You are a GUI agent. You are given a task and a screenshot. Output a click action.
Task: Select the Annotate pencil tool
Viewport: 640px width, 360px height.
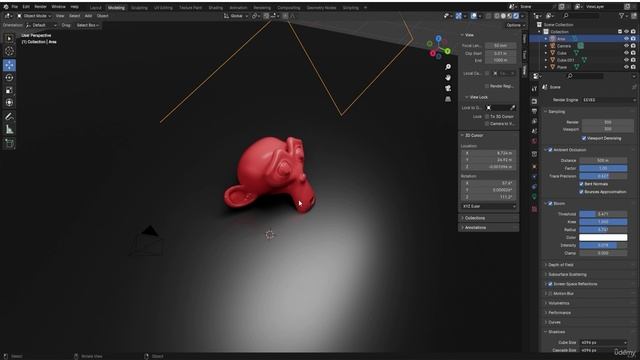[x=9, y=117]
